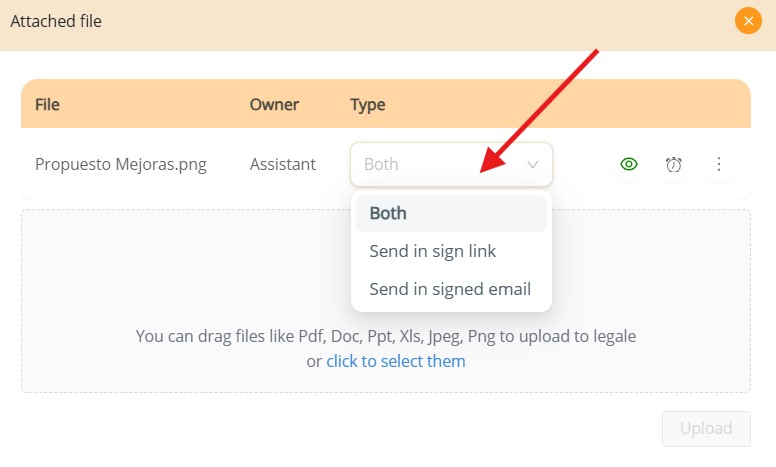
Task: Choose Send in signed email option
Action: click(x=451, y=289)
